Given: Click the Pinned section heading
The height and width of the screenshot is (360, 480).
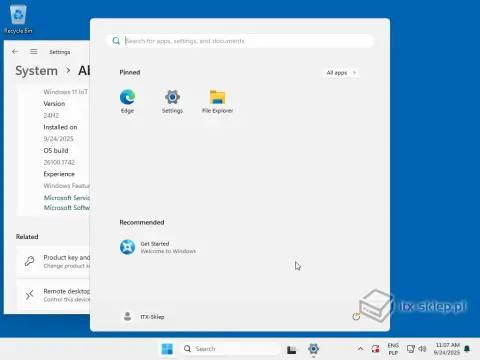Looking at the screenshot, I should [130, 72].
